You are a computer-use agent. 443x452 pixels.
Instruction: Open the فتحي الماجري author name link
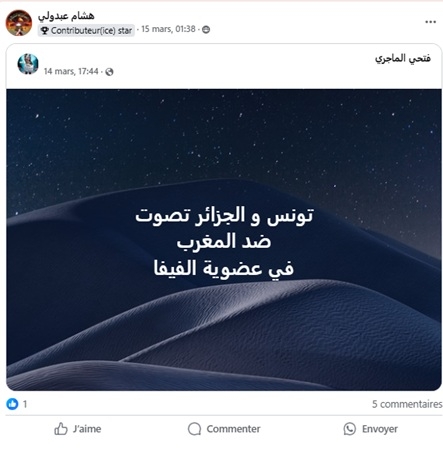[403, 59]
